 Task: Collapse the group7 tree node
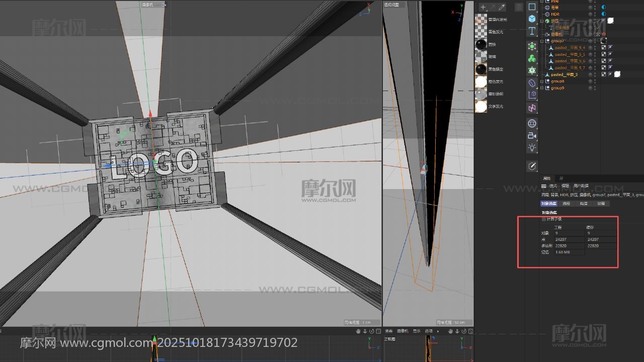tap(542, 41)
